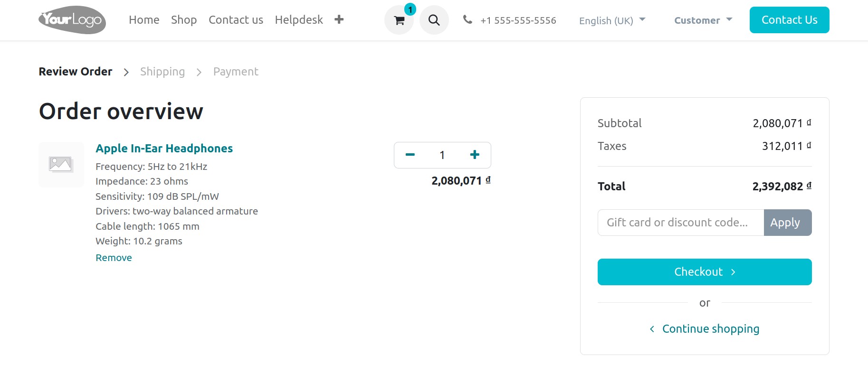
Task: Increase quantity with the plus icon
Action: (475, 155)
